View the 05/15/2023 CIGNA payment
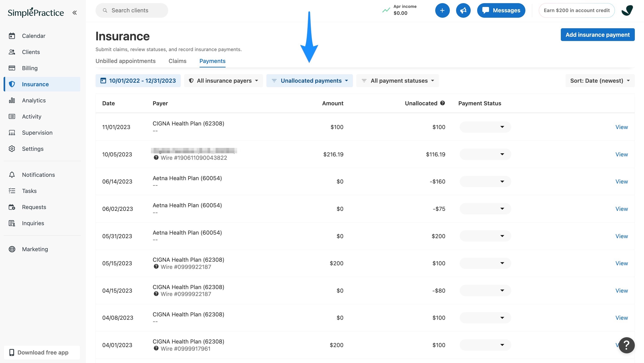644x363 pixels. [x=622, y=263]
